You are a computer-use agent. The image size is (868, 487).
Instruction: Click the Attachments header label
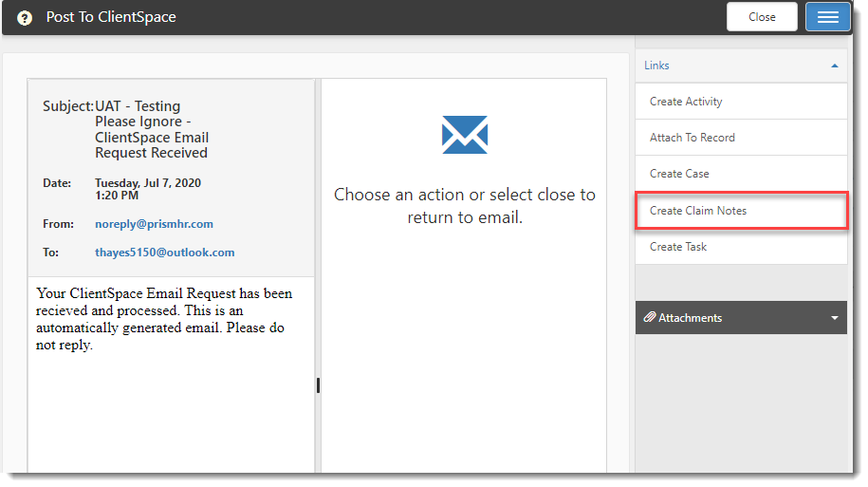pyautogui.click(x=690, y=318)
